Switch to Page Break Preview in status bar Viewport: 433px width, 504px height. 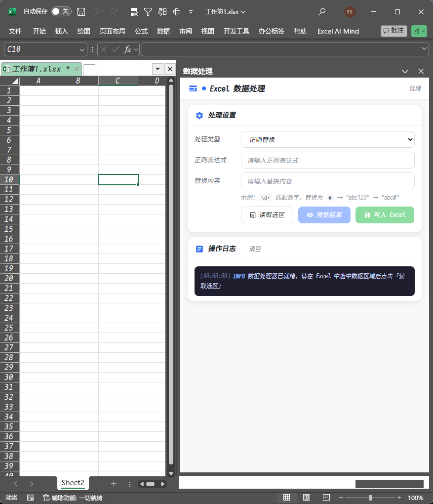326,498
